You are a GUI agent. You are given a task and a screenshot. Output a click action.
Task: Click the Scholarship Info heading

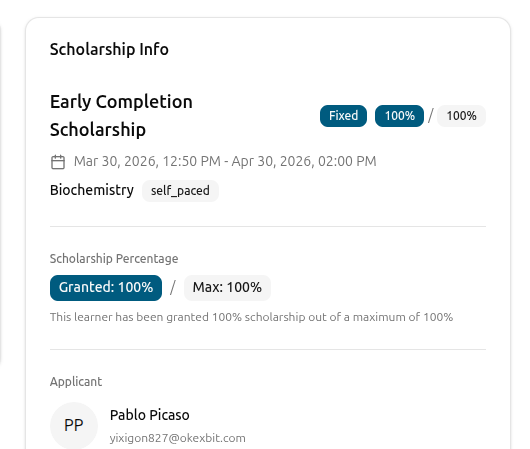point(109,49)
